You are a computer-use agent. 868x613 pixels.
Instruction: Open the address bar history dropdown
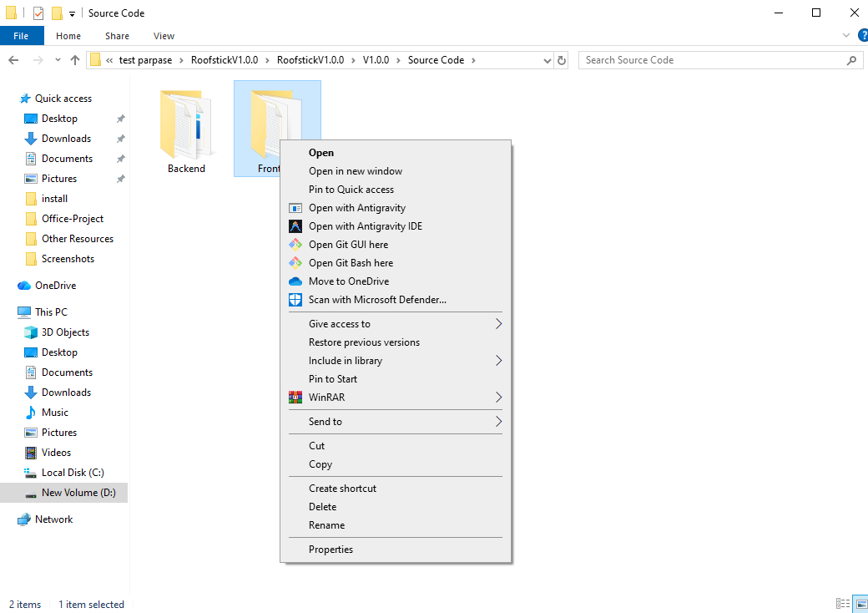(x=547, y=60)
